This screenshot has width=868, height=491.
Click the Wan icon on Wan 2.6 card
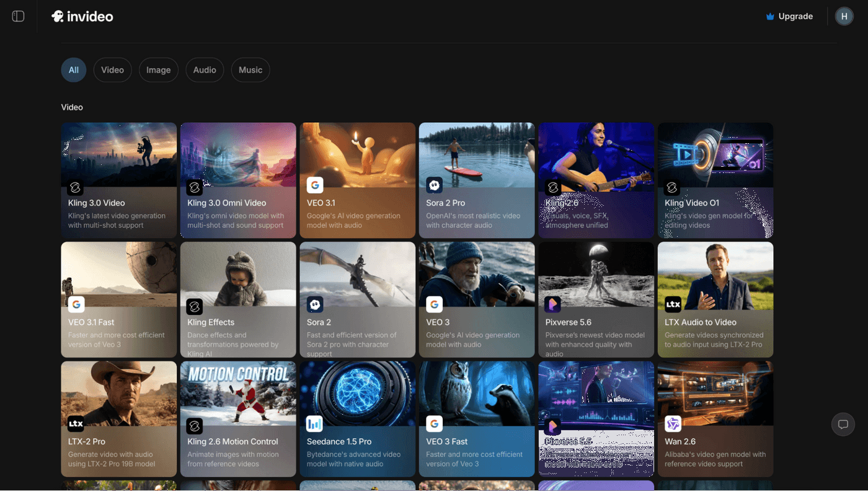(x=673, y=424)
